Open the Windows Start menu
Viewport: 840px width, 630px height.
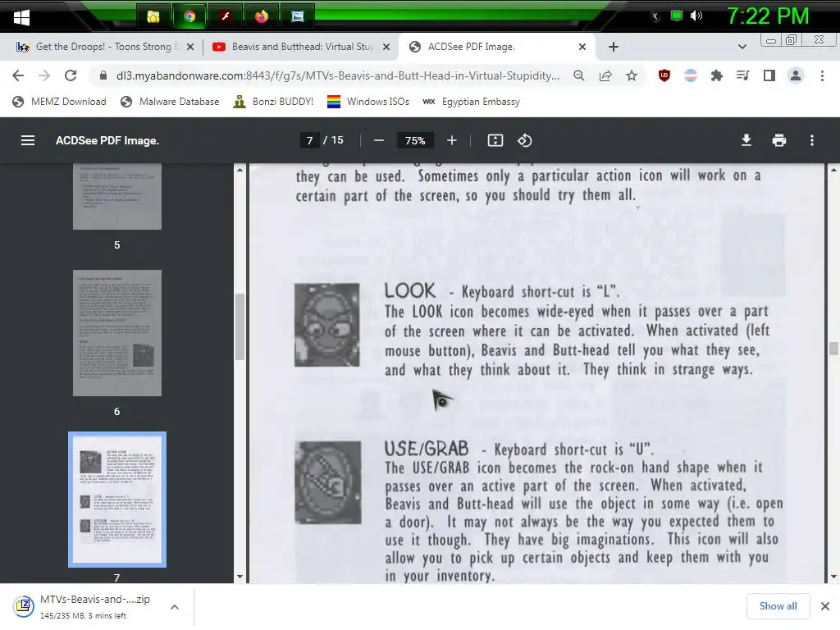(21, 18)
